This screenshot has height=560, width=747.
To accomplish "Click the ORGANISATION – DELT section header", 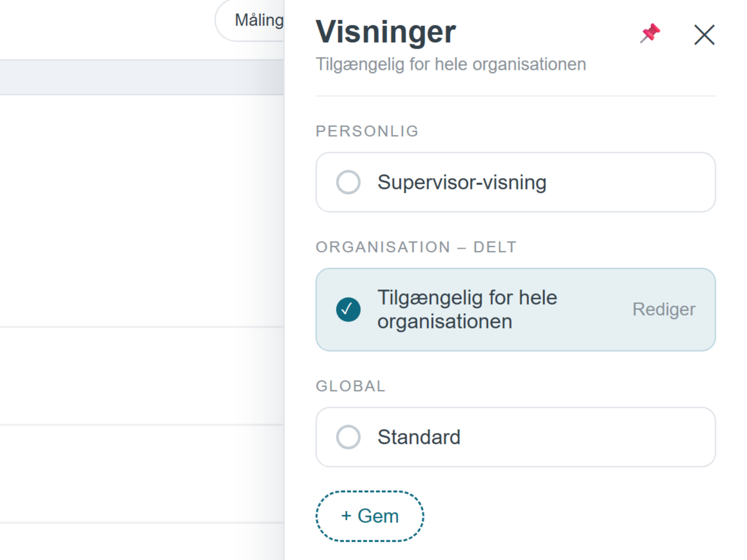I will coord(416,247).
